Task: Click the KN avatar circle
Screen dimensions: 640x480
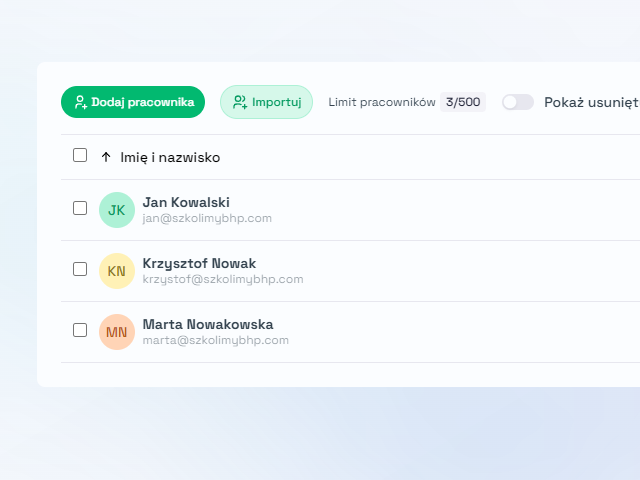Action: tap(117, 271)
